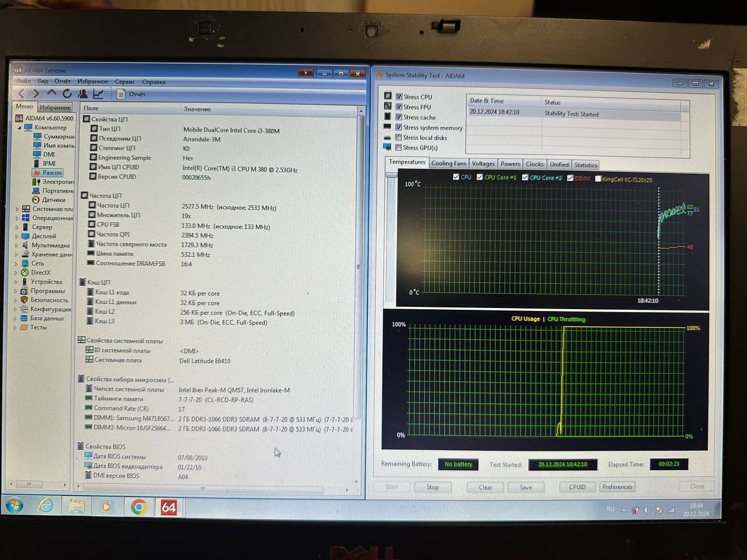Open the Файл menu
Screen dimensions: 747x560
[23, 80]
